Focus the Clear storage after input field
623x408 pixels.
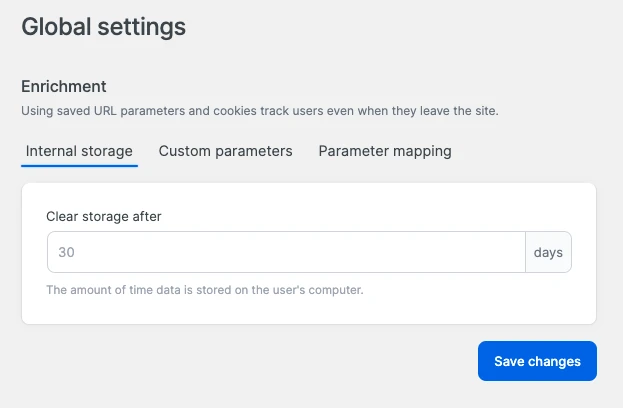pyautogui.click(x=286, y=252)
